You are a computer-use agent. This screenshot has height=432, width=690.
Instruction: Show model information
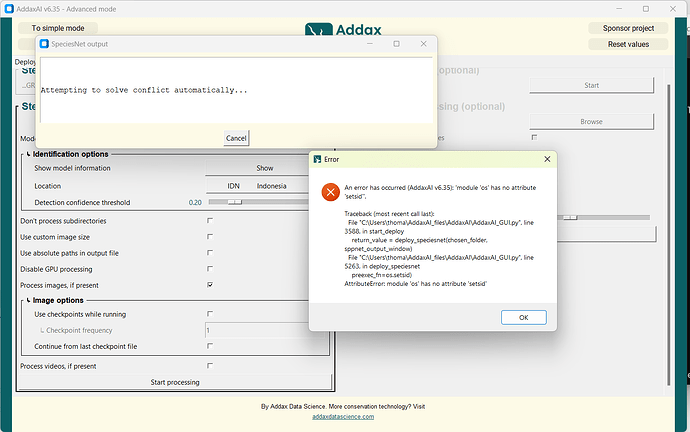tap(264, 168)
